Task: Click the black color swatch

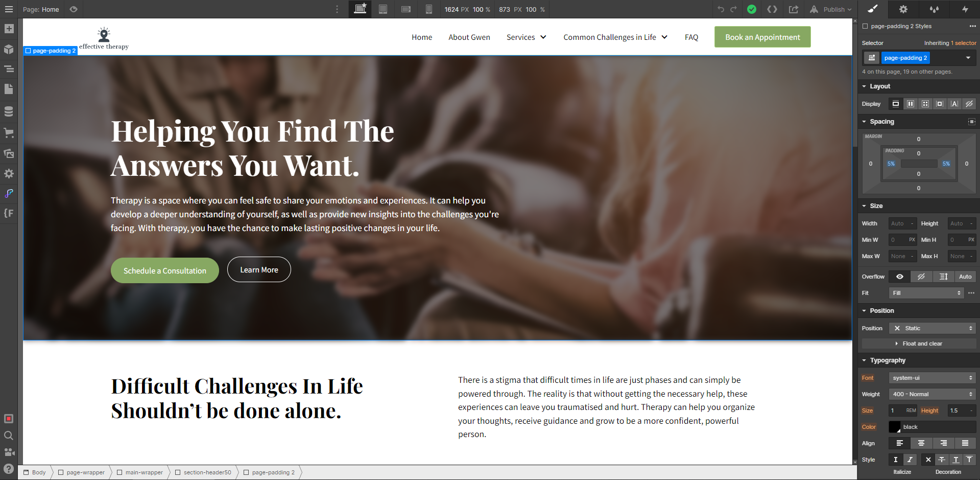Action: coord(895,427)
